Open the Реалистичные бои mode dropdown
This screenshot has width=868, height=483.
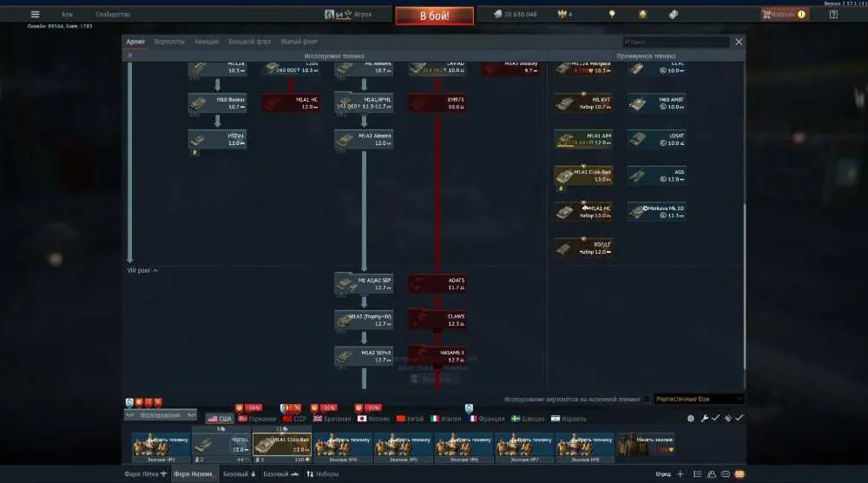(699, 399)
